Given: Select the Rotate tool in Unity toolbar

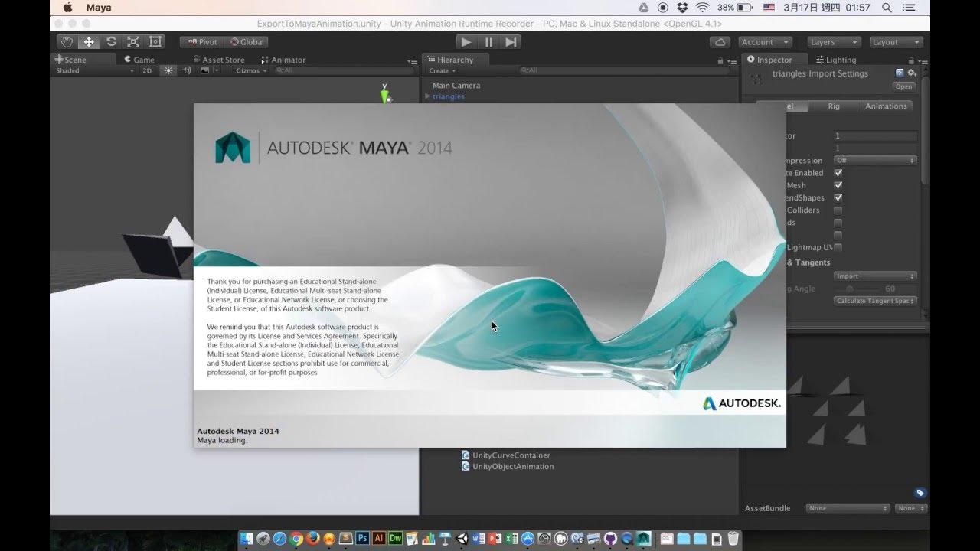Looking at the screenshot, I should coord(112,42).
